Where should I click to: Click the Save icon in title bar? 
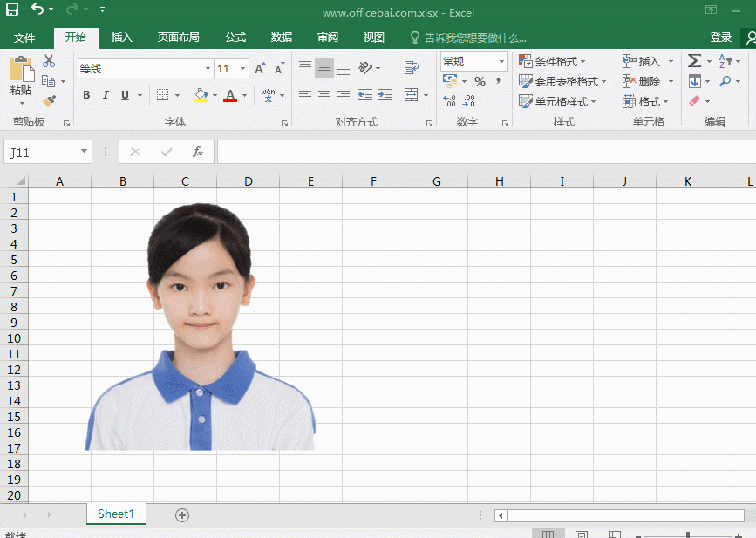point(12,10)
